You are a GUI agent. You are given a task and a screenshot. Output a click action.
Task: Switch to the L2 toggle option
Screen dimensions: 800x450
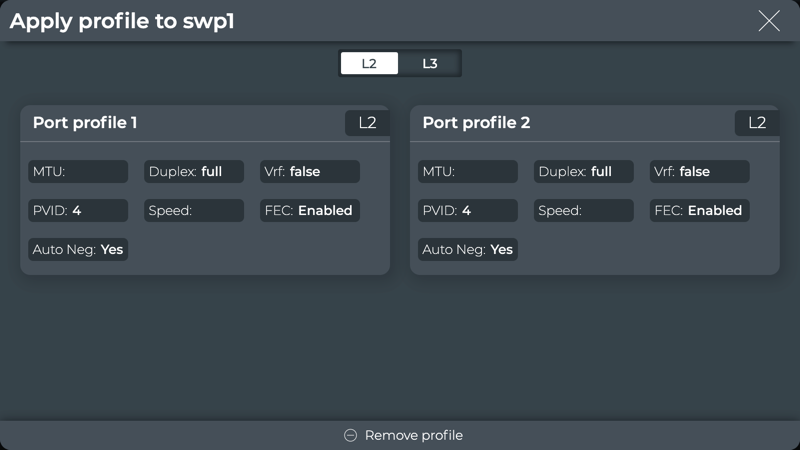(369, 63)
